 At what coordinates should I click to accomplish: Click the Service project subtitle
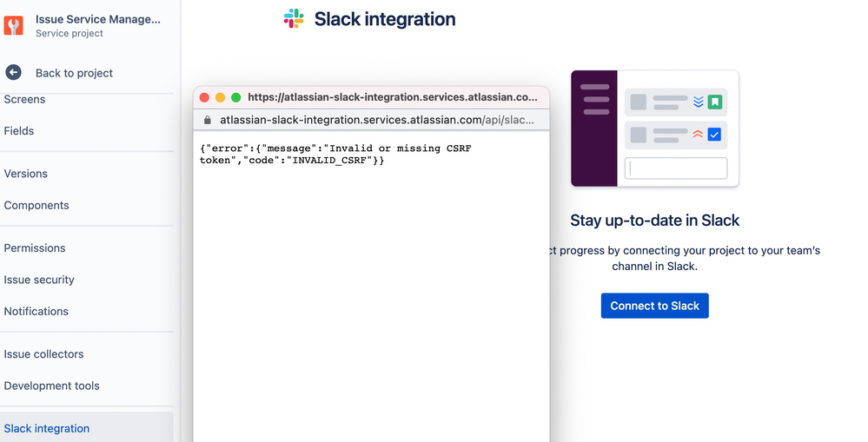pyautogui.click(x=70, y=34)
